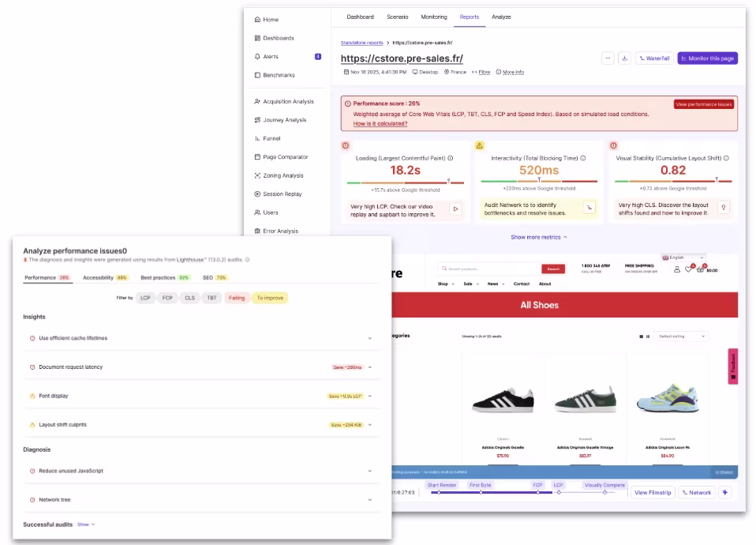Open the English language dropdown

pos(683,257)
